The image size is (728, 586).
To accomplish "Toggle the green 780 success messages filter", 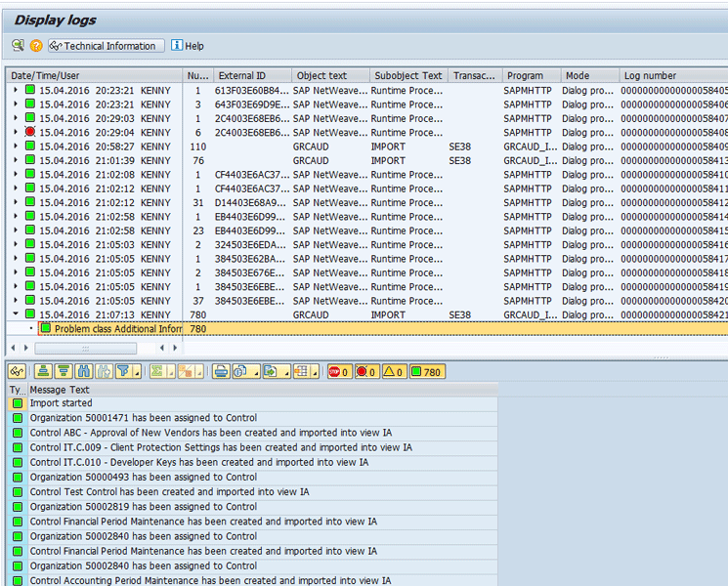I will 426,372.
